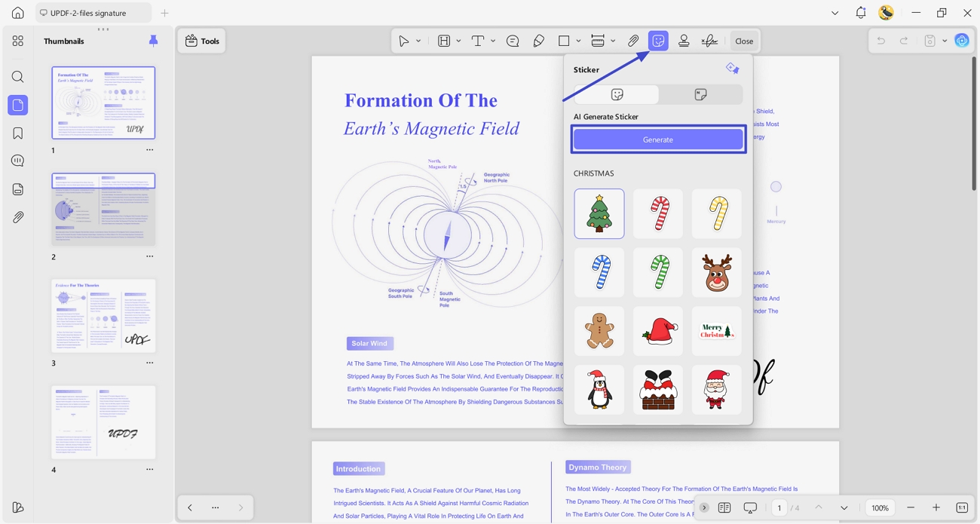Select the red candy cane sticker

[658, 213]
